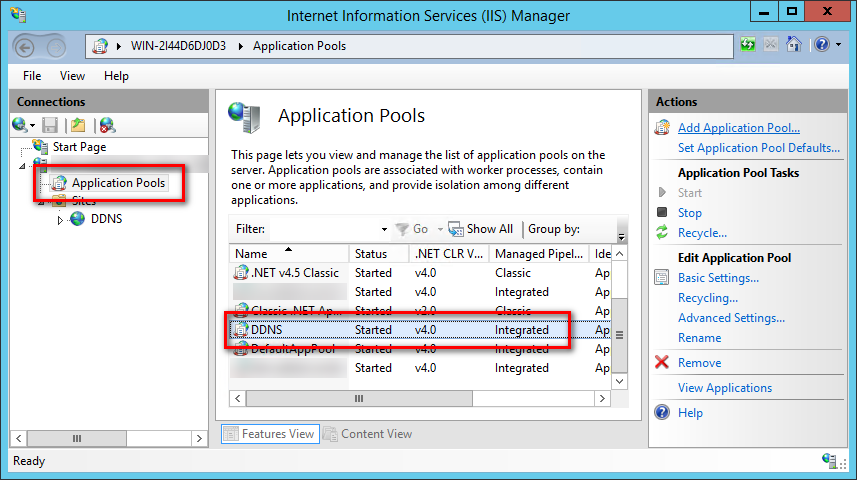The width and height of the screenshot is (857, 480).
Task: Select the .NET v4.5 Classic pool row
Action: click(420, 273)
